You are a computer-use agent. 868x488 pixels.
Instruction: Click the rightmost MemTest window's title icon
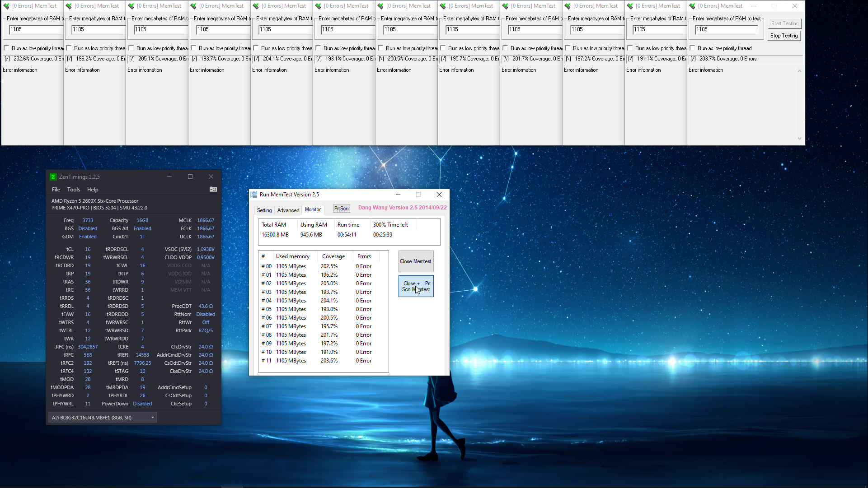(x=692, y=6)
